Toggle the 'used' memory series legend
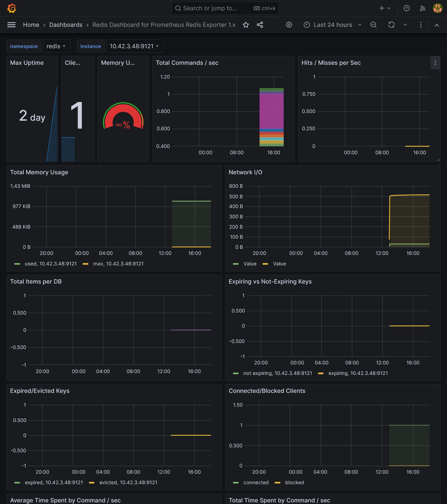The height and width of the screenshot is (504, 447). (x=51, y=264)
